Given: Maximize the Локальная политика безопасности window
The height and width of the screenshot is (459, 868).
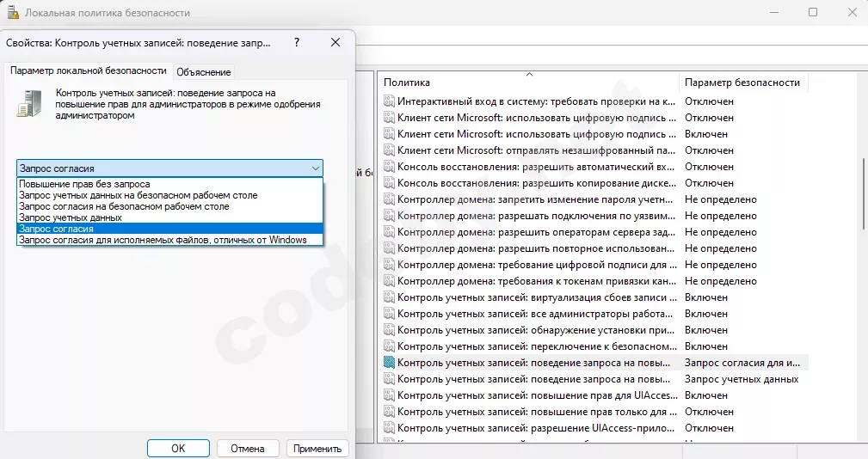Looking at the screenshot, I should [x=813, y=12].
